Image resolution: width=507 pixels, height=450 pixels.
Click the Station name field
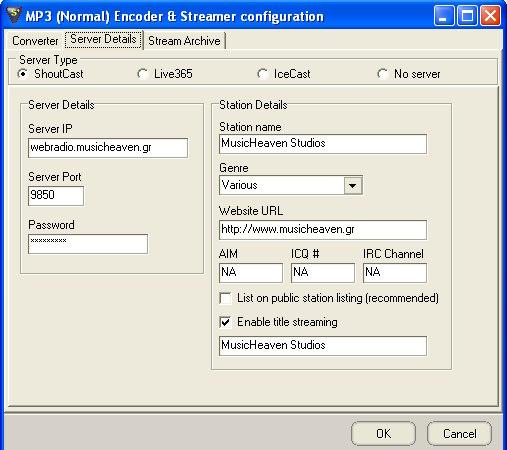point(323,144)
